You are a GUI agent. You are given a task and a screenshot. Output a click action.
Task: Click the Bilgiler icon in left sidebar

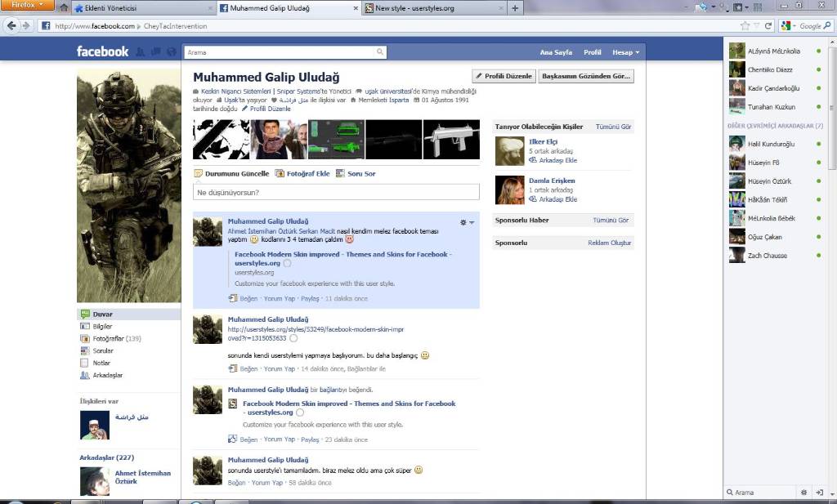tap(85, 327)
